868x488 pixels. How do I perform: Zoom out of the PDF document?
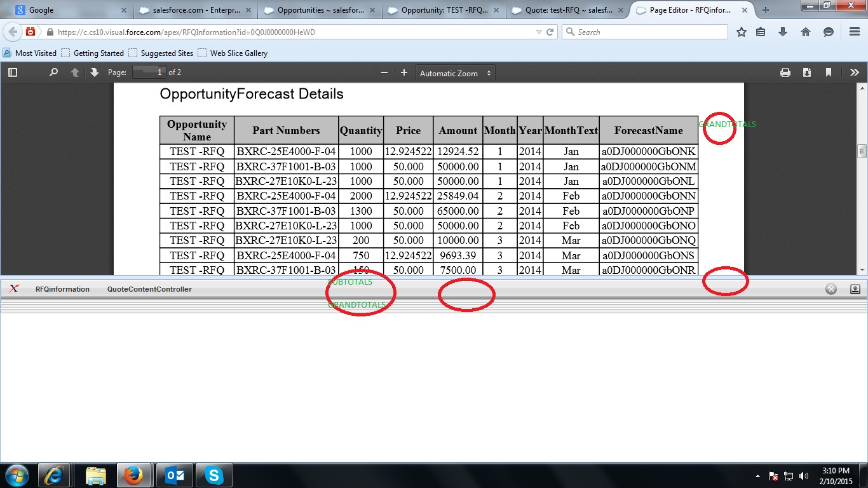pyautogui.click(x=384, y=72)
